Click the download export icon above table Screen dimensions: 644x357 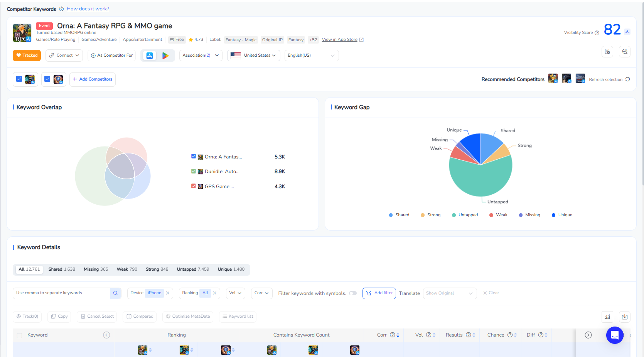point(625,317)
